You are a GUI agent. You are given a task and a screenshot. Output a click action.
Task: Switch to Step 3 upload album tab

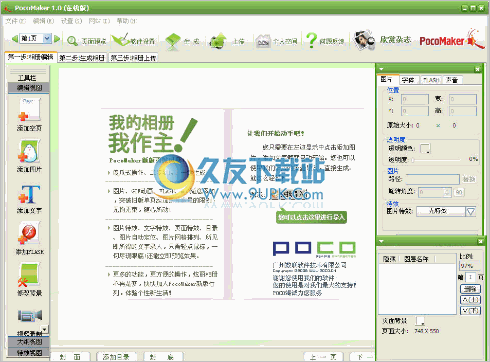[x=133, y=58]
